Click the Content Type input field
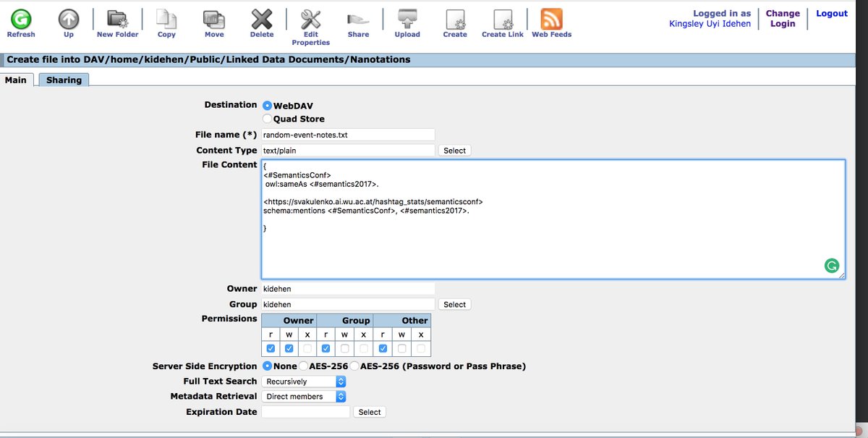The width and height of the screenshot is (868, 438). tap(348, 151)
